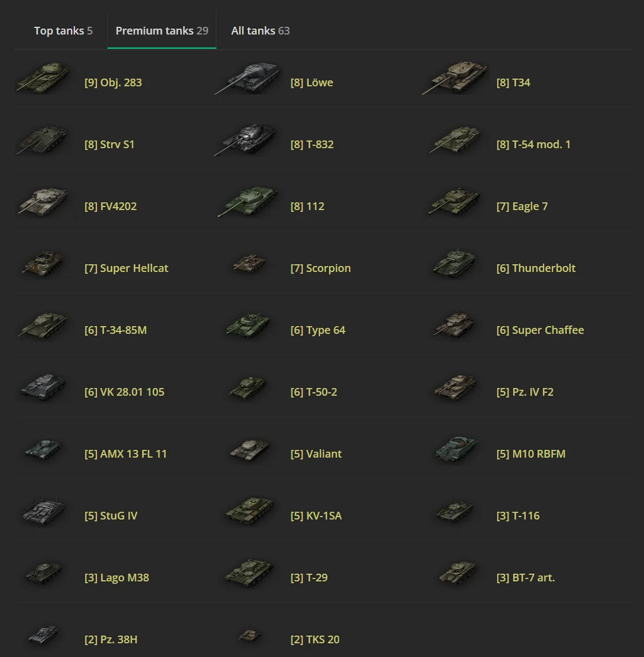This screenshot has height=657, width=644.
Task: Click the TKS 20 tank icon
Action: coord(249,635)
